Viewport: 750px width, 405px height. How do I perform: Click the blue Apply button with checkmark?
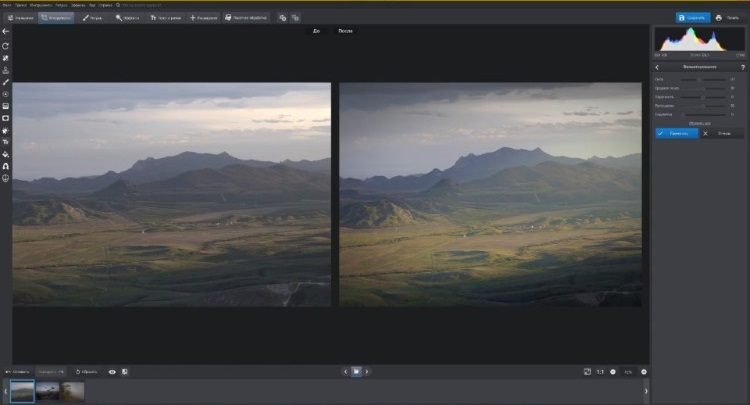[x=676, y=132]
